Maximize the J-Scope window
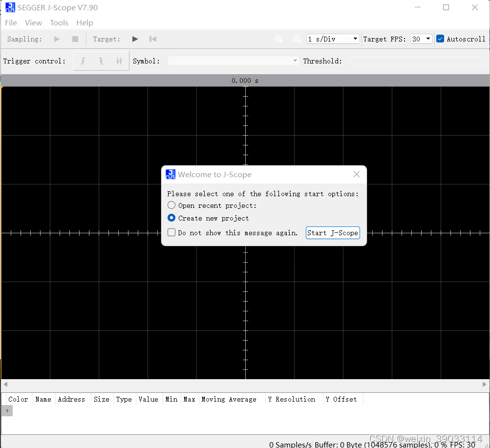 [x=446, y=7]
